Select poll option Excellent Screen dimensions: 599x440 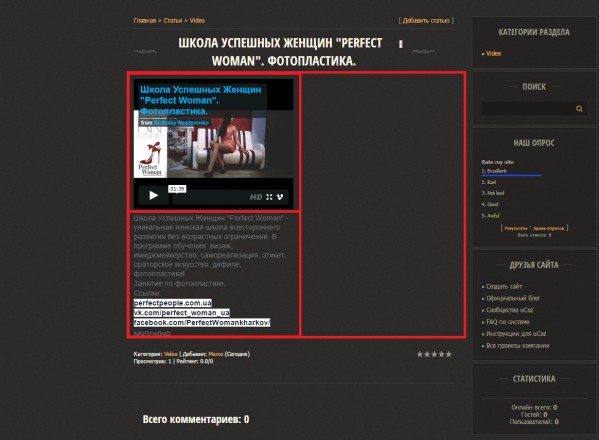(494, 171)
